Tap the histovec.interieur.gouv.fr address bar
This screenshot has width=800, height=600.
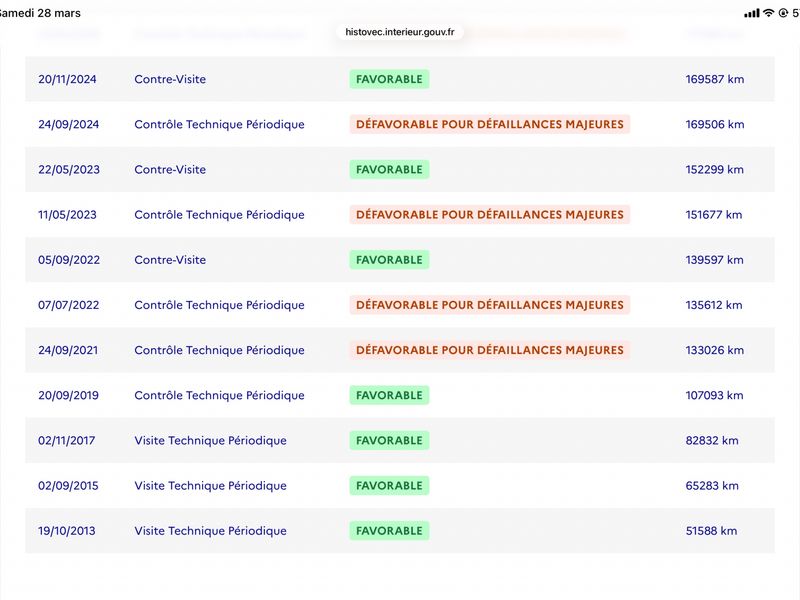coord(399,32)
